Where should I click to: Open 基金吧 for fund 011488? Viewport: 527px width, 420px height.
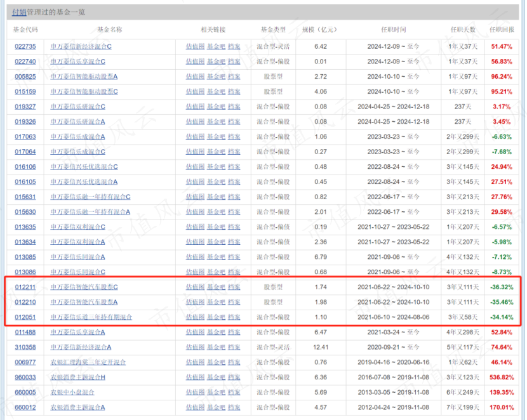[217, 332]
